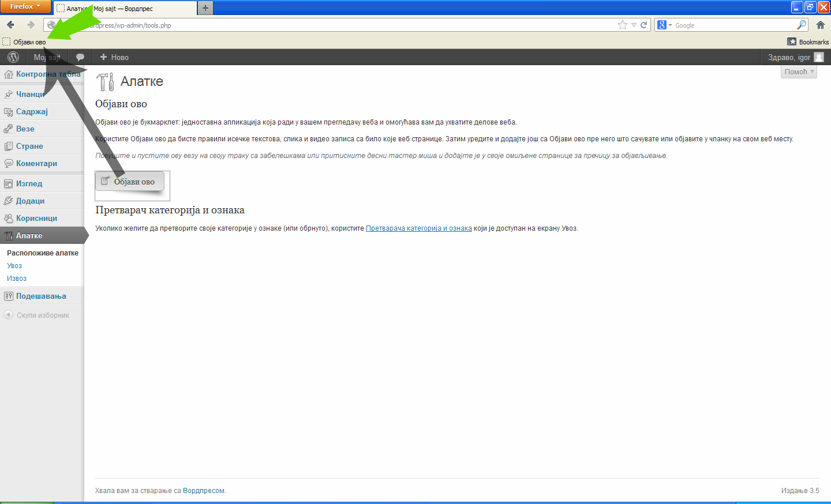Click the WordPress logo in admin bar
The width and height of the screenshot is (831, 504).
click(x=13, y=57)
